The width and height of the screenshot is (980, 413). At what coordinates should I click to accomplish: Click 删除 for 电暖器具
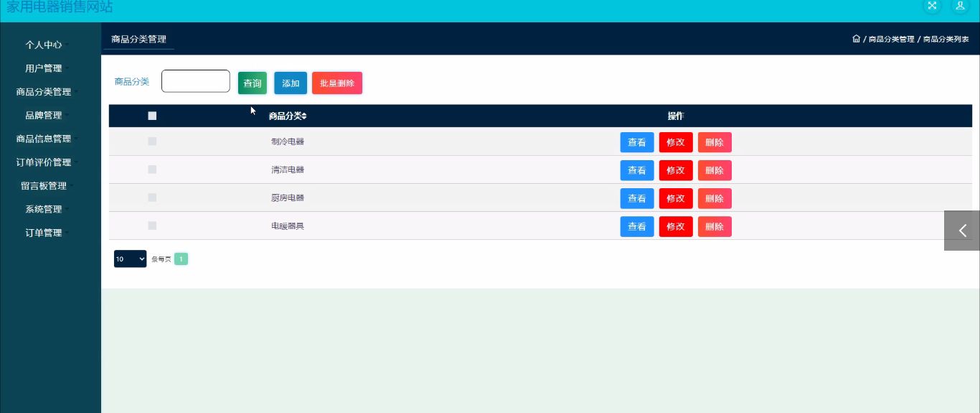point(715,226)
